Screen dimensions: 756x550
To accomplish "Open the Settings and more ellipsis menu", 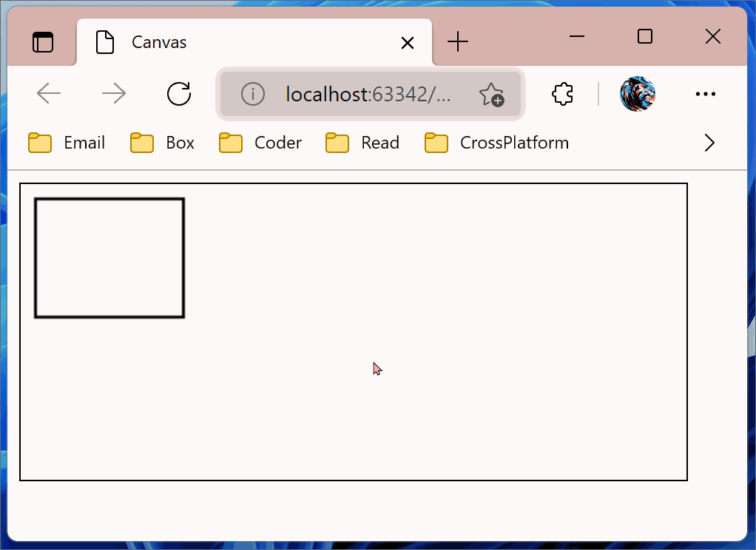I will 706,93.
